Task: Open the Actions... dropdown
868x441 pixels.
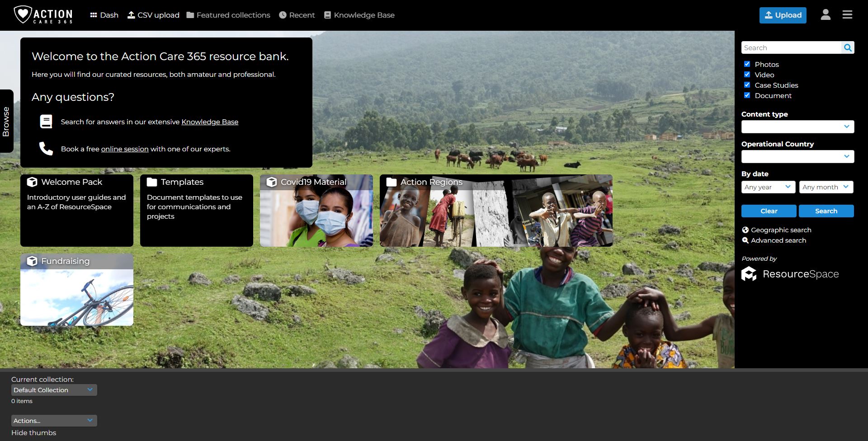Action: 54,421
